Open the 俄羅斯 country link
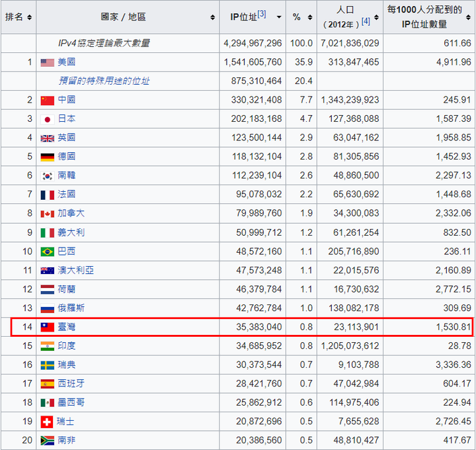Viewport: 476px width, 450px height. point(71,308)
